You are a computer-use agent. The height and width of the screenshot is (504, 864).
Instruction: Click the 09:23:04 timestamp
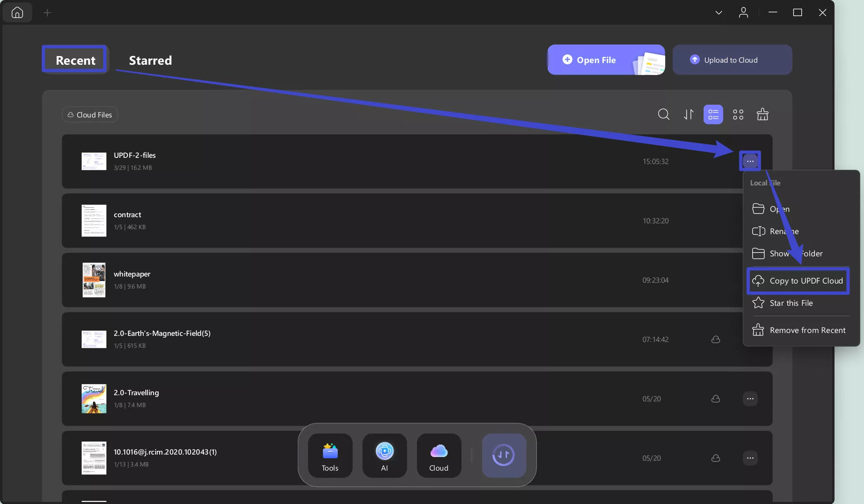[x=655, y=280]
